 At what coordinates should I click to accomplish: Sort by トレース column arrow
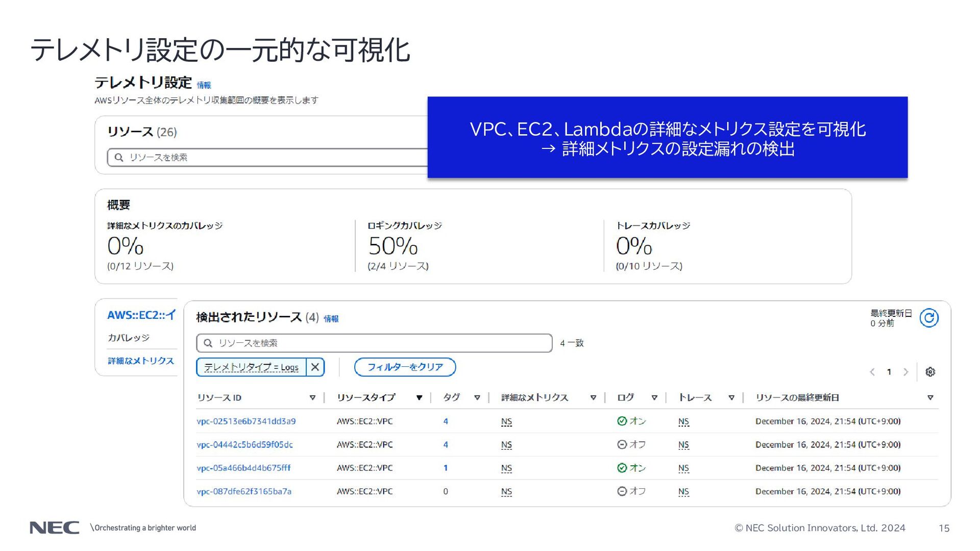[731, 397]
